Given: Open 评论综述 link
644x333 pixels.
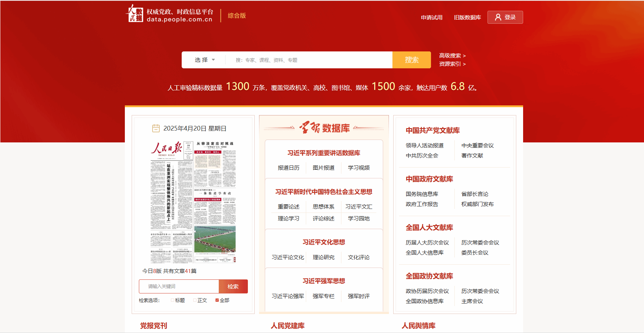Looking at the screenshot, I should [x=323, y=219].
